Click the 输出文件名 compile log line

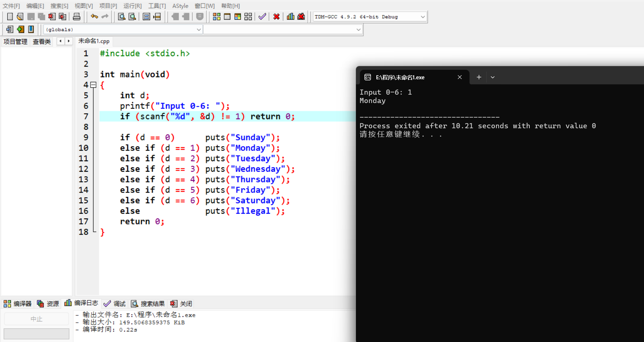(135, 315)
